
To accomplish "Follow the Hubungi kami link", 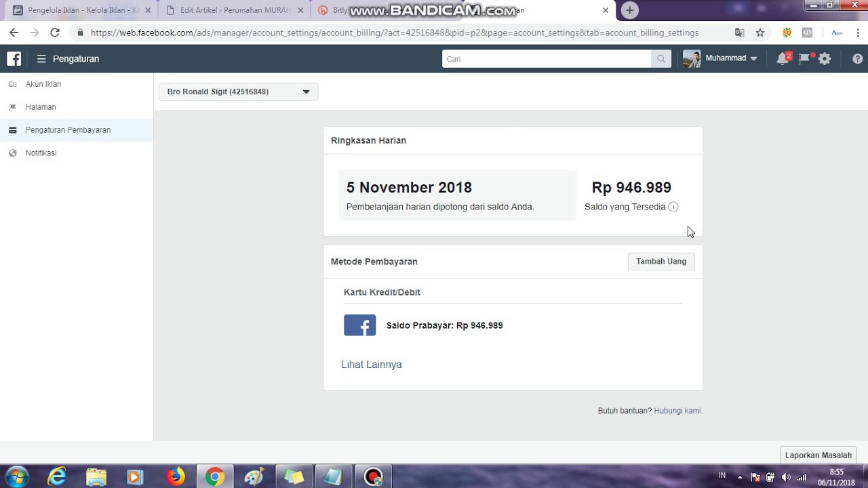I will tap(678, 411).
